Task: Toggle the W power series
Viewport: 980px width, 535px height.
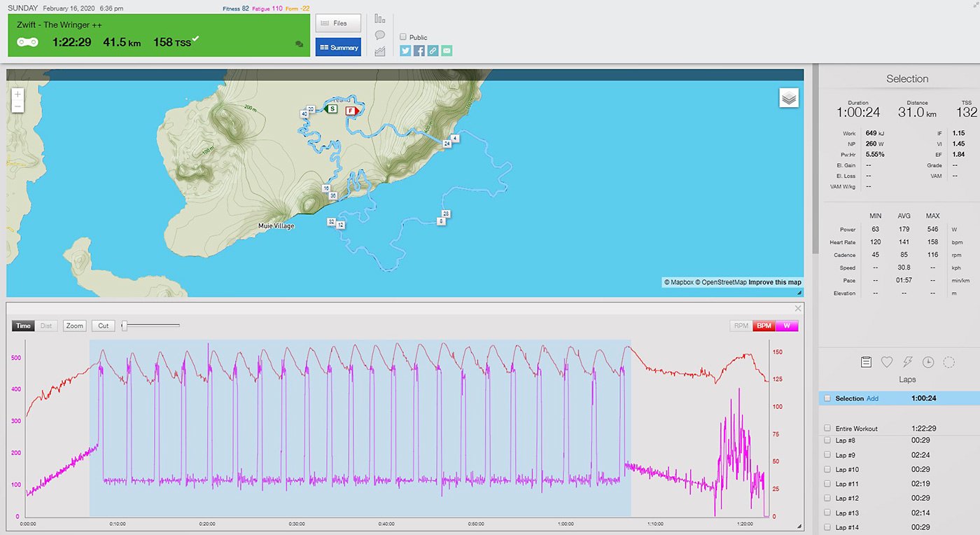Action: tap(787, 326)
